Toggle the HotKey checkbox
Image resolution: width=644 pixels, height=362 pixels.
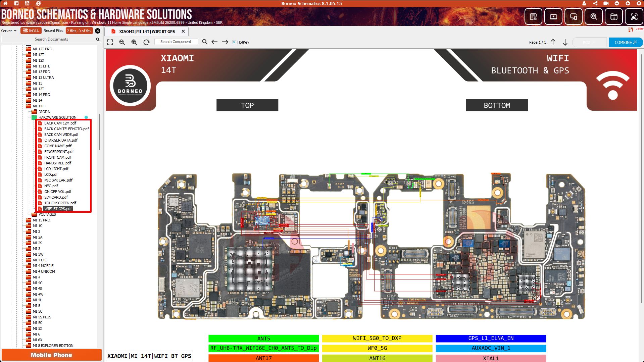234,42
